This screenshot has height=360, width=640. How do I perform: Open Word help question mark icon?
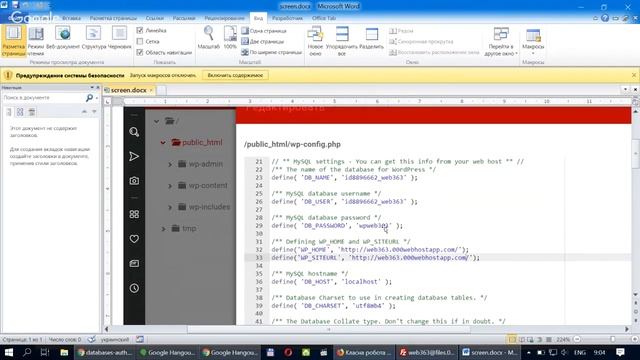point(605,18)
